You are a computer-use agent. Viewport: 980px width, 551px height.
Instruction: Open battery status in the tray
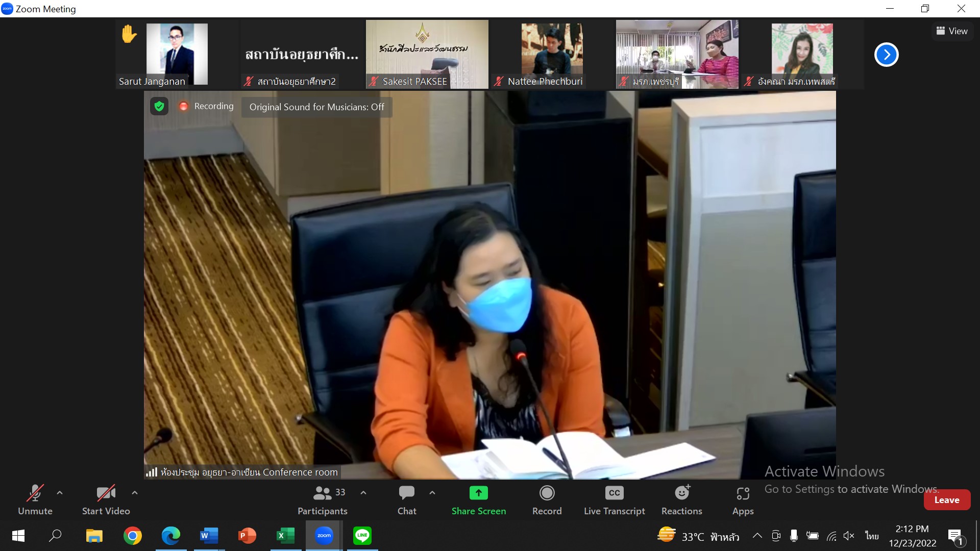coord(813,536)
